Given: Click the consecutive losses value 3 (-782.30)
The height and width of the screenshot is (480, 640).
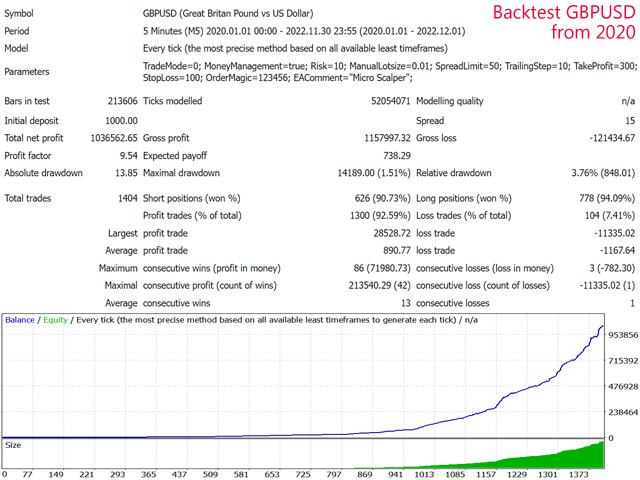Looking at the screenshot, I should (x=612, y=268).
